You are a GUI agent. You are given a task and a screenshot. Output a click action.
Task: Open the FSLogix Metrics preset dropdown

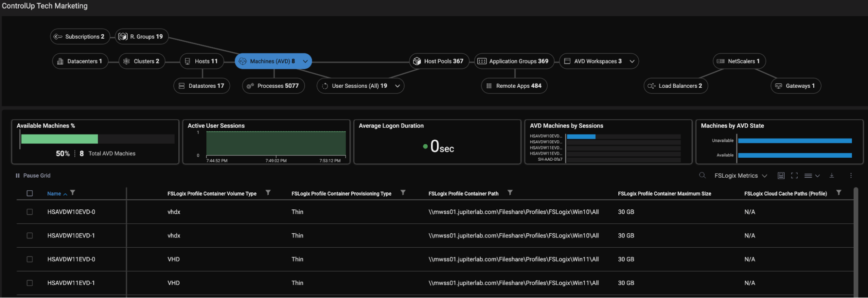click(741, 175)
